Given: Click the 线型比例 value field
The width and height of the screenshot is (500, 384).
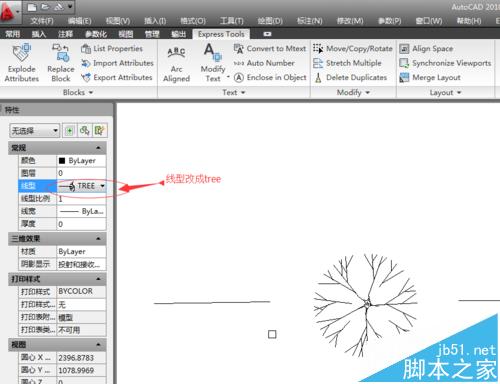Looking at the screenshot, I should 81,199.
